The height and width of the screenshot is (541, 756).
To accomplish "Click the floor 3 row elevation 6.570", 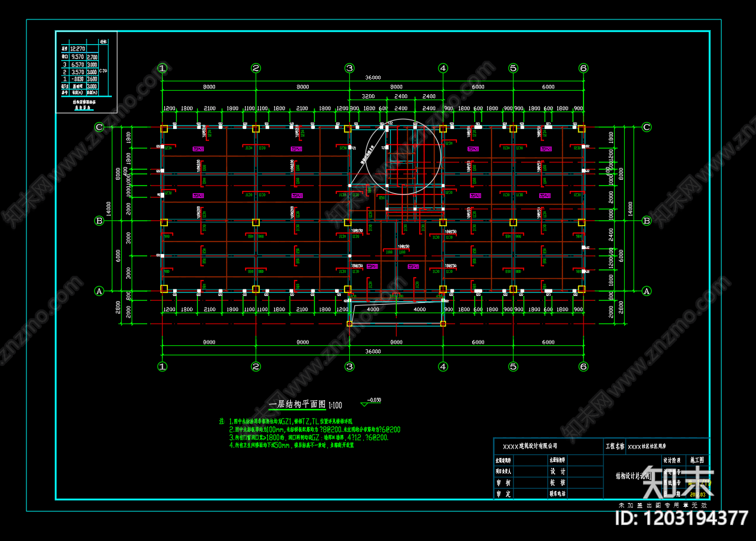I will pyautogui.click(x=77, y=64).
